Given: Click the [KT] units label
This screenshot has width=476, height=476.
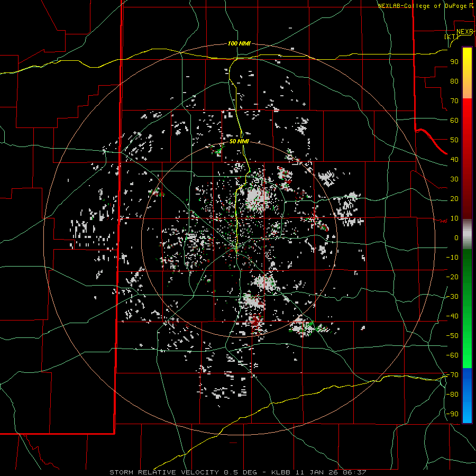Looking at the screenshot, I should click(452, 36).
